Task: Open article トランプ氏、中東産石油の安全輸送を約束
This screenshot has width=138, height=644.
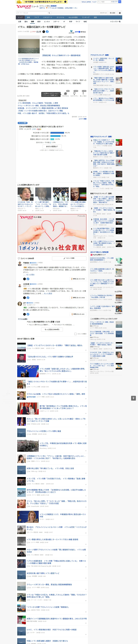Action: point(63,444)
